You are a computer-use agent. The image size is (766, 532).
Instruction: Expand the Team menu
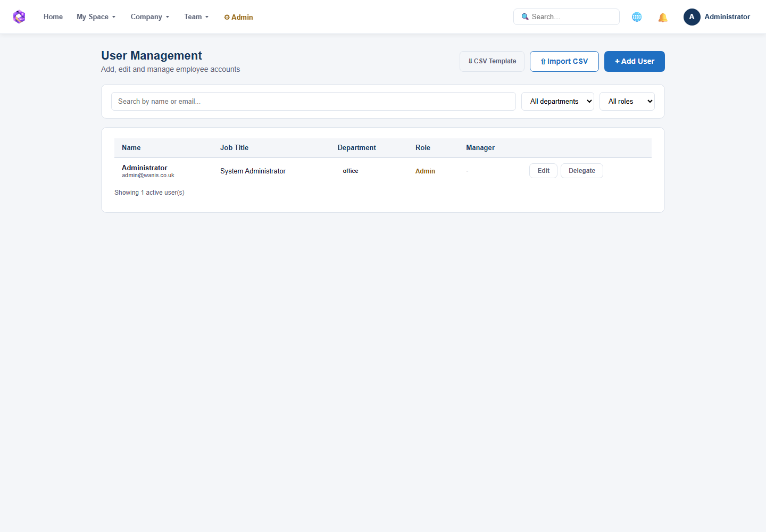coord(196,17)
